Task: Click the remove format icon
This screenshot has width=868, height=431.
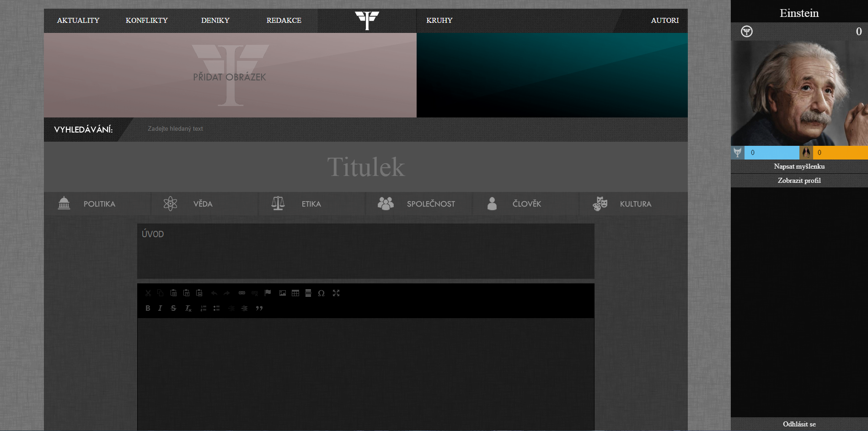Action: (x=188, y=308)
